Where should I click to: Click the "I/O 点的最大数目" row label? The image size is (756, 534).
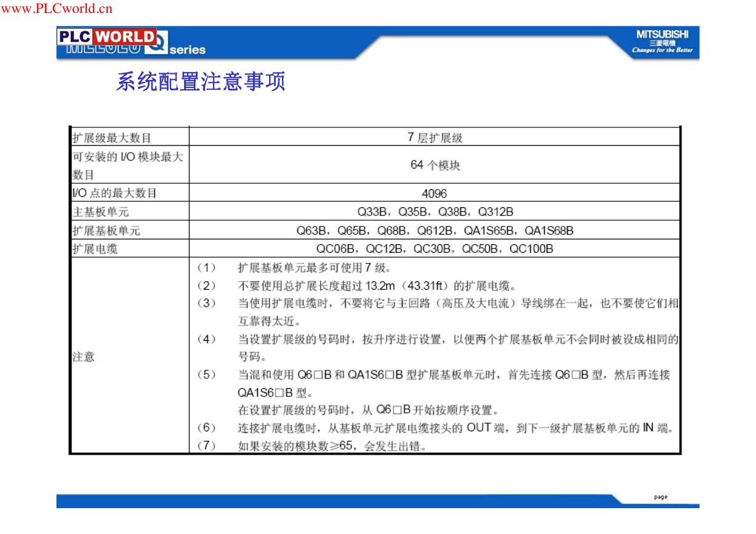point(115,193)
